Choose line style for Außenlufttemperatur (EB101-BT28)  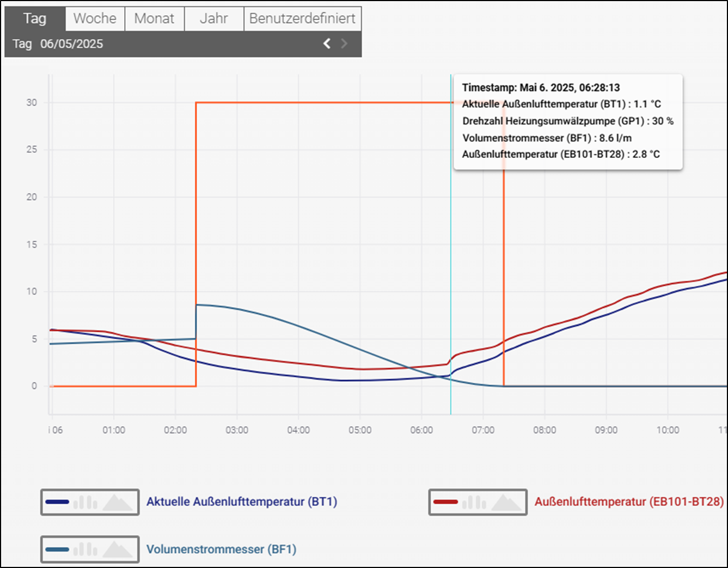tap(446, 502)
